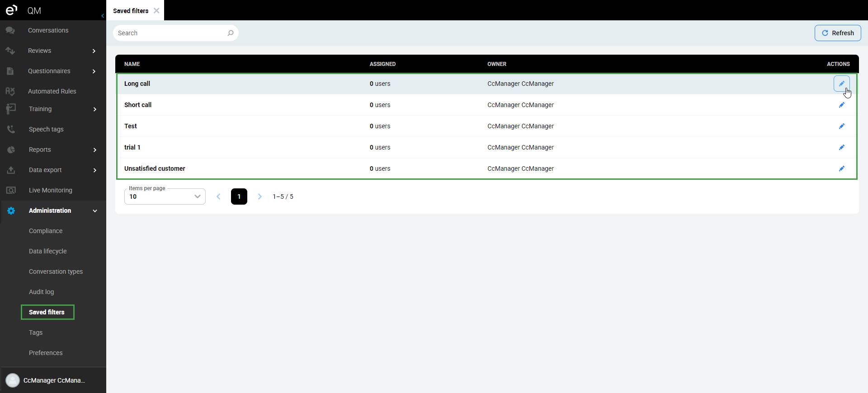Close the Saved filters tab
Screen dimensions: 868x393
[156, 10]
